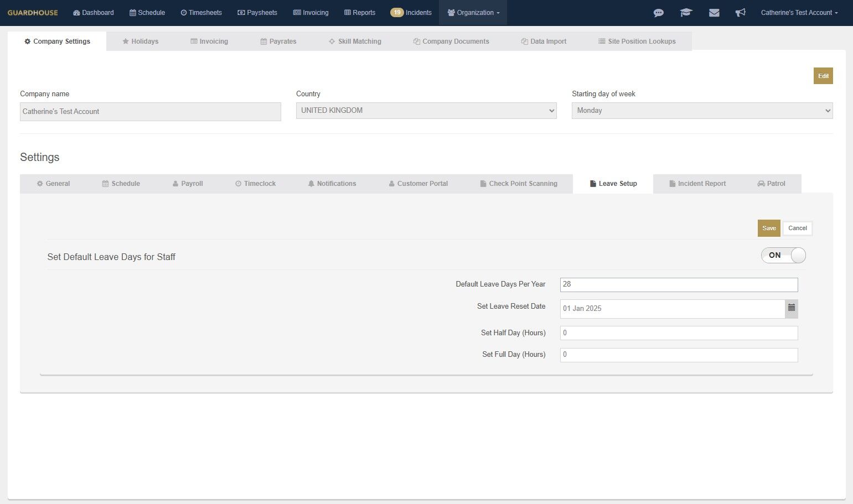Open the Payrates tab
The image size is (853, 504).
(x=278, y=41)
